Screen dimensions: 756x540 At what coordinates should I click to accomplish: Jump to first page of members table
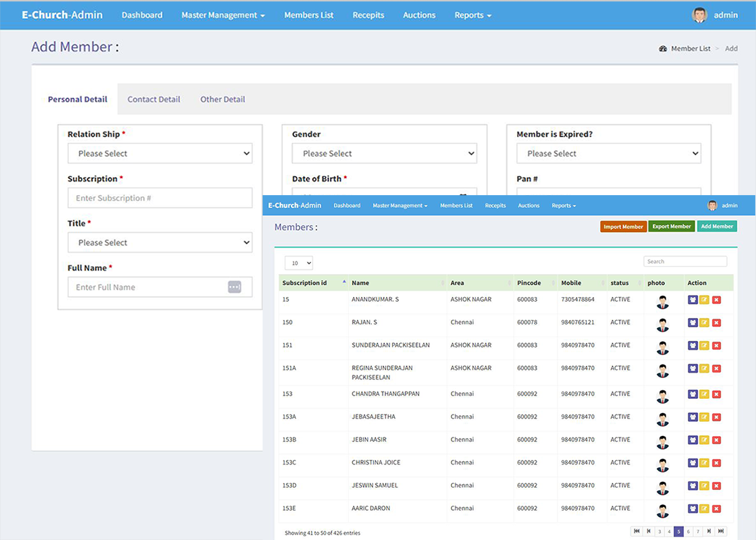636,531
